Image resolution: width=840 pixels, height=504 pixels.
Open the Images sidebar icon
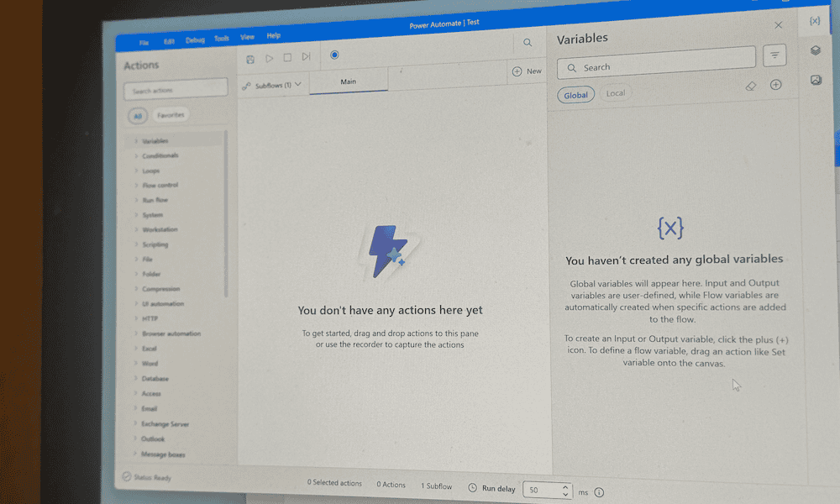[816, 81]
